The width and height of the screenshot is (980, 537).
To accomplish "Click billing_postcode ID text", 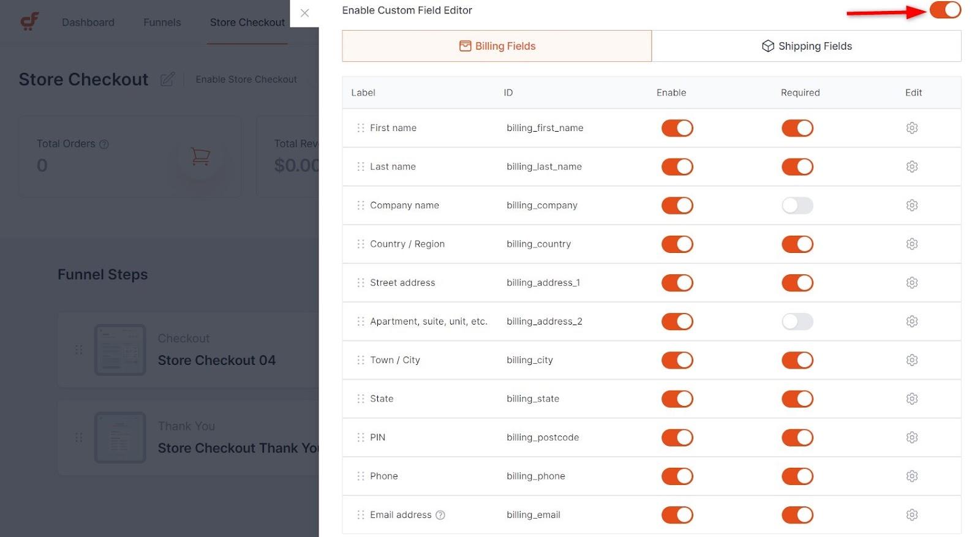I will click(543, 437).
